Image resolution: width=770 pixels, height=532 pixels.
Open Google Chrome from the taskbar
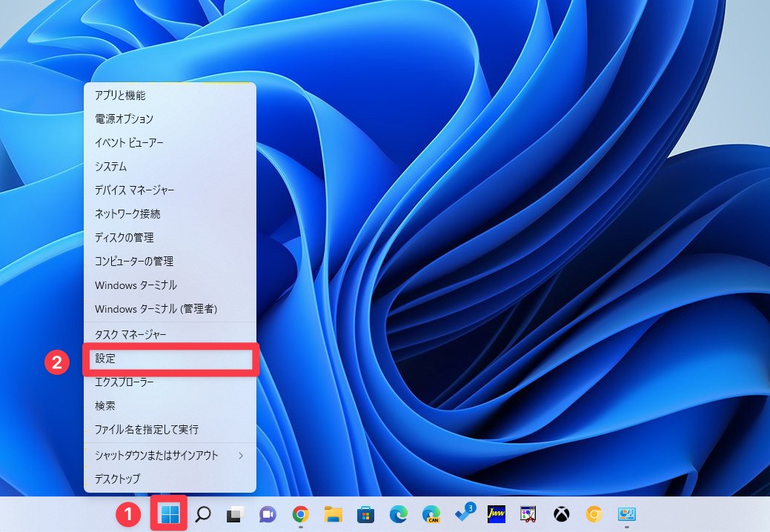[300, 514]
